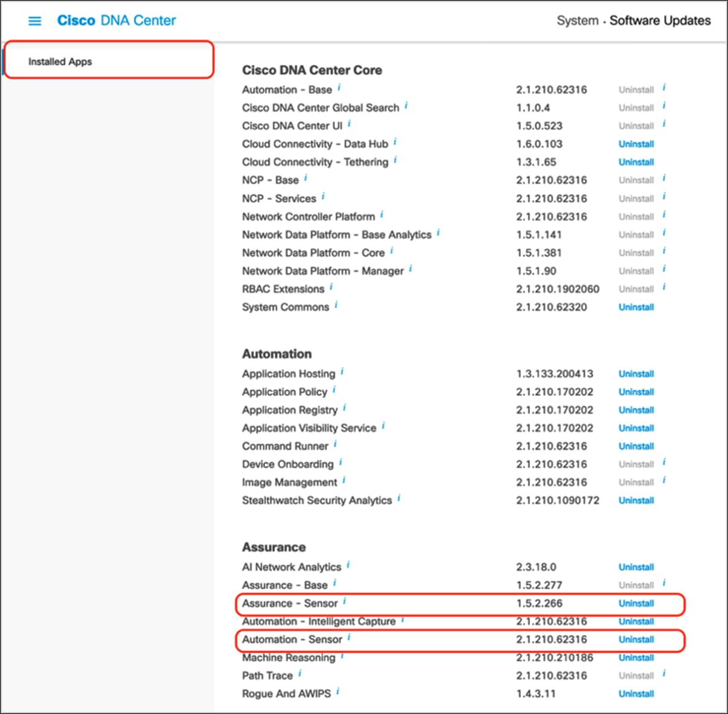
Task: Show info icon for Automation - Base
Action: click(339, 88)
